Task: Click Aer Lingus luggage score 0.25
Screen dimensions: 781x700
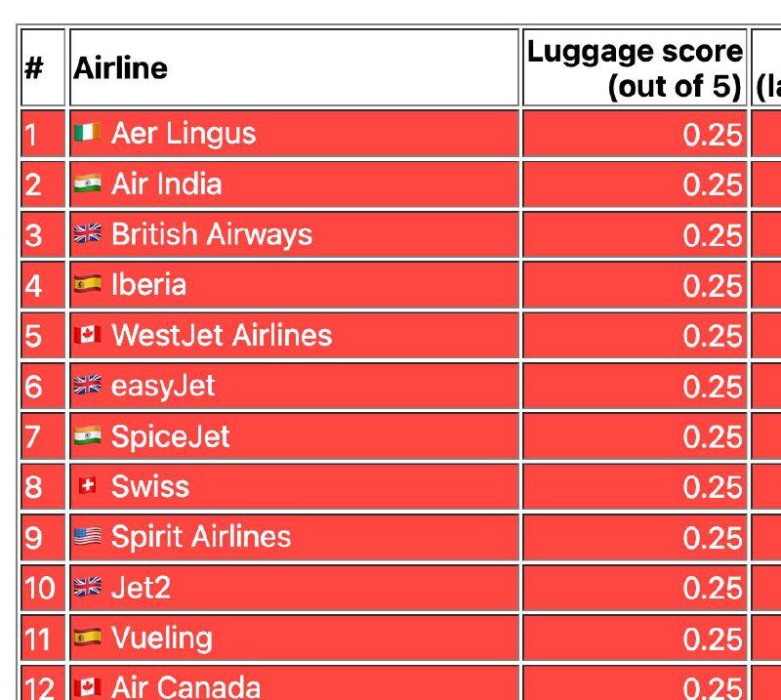Action: click(x=713, y=135)
